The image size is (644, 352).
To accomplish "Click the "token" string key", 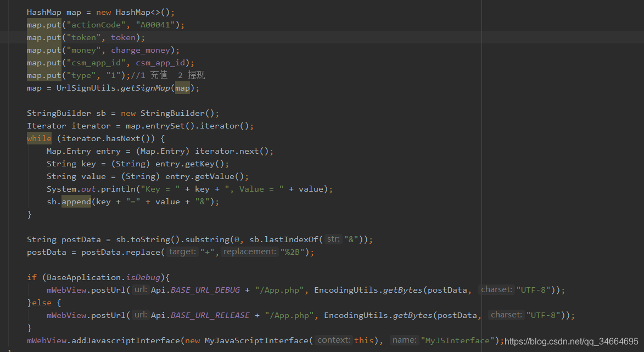I will point(84,38).
